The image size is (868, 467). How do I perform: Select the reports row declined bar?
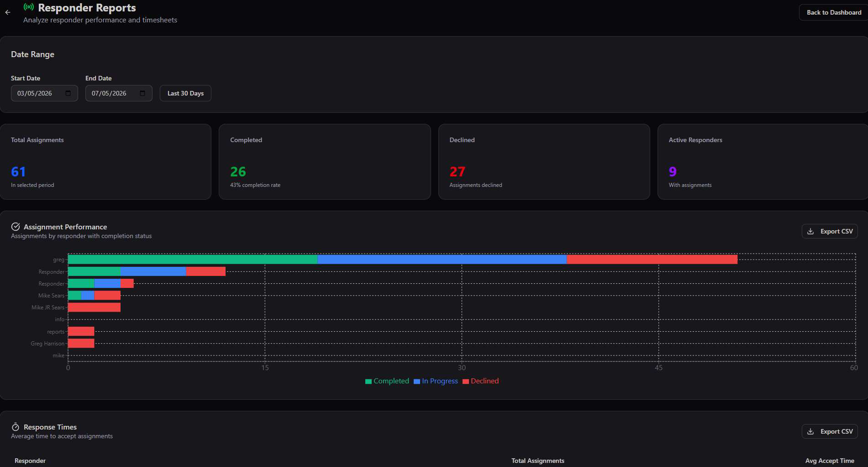[x=81, y=331]
